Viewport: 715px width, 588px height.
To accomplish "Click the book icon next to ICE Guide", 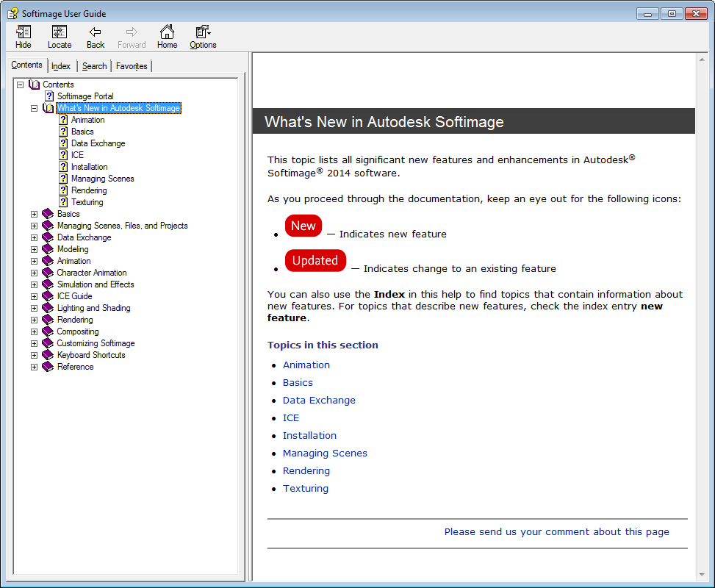I will point(48,296).
